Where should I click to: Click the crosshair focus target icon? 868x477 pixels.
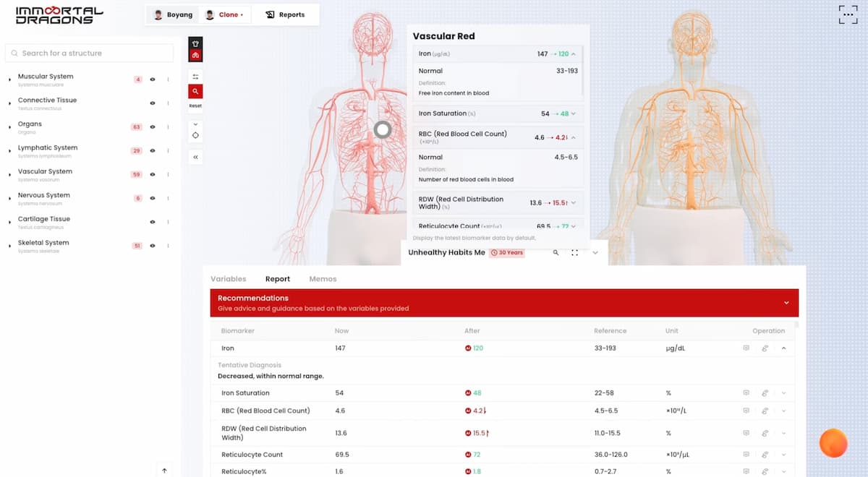195,136
